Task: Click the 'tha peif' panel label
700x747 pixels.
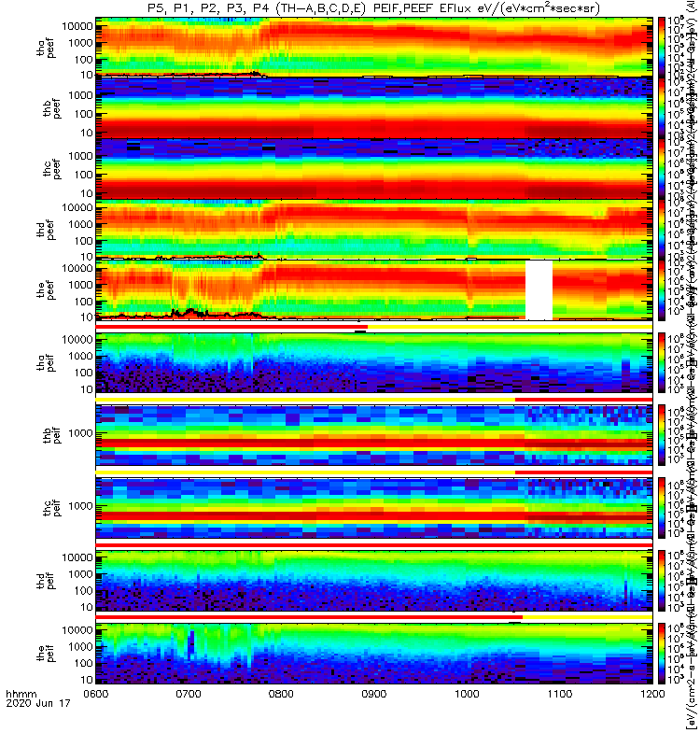Action: [x=46, y=362]
